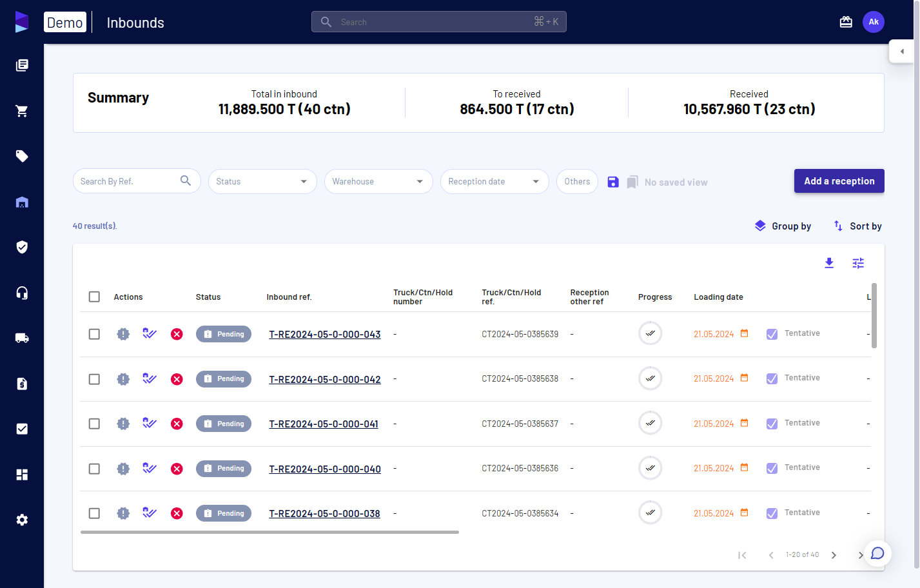Open the Ak user avatar menu
The image size is (920, 588).
(874, 22)
